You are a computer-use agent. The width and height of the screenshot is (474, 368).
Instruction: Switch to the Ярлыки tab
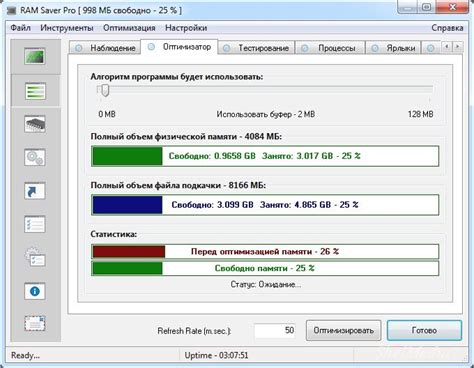point(393,48)
